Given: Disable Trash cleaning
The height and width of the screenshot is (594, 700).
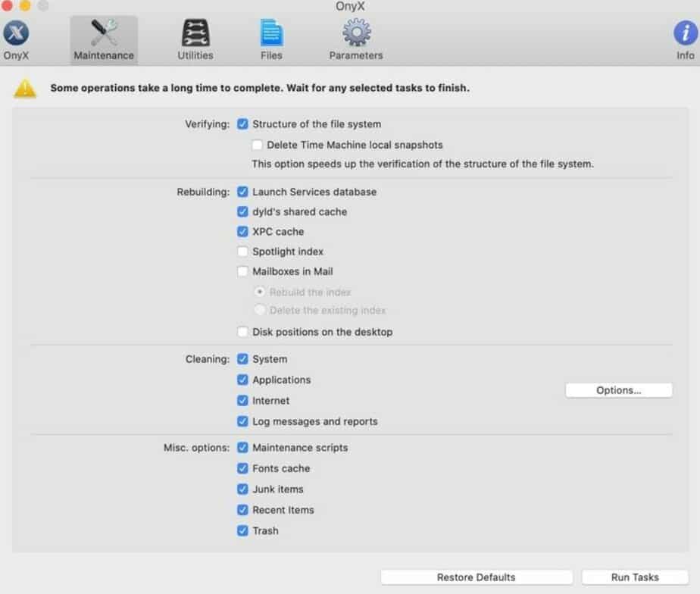Looking at the screenshot, I should pyautogui.click(x=243, y=530).
